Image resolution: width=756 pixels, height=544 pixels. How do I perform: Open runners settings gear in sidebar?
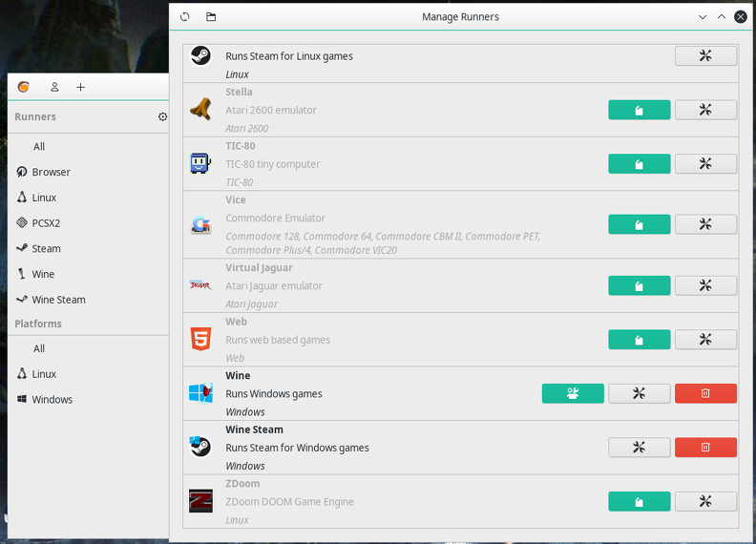tap(162, 116)
